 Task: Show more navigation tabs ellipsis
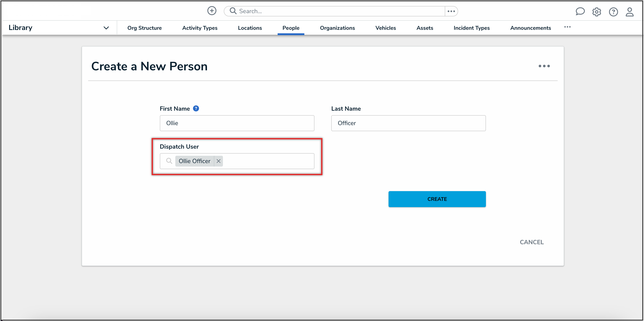coord(567,27)
